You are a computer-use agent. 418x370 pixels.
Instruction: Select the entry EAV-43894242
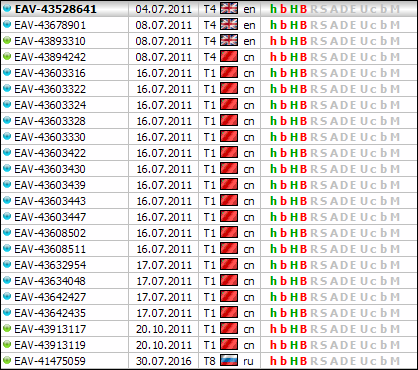coord(50,57)
